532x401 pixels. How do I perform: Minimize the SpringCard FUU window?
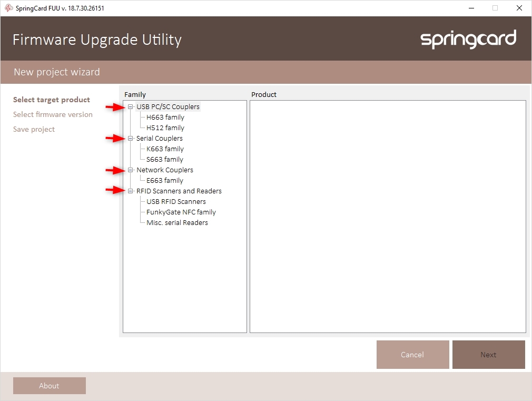click(x=471, y=8)
